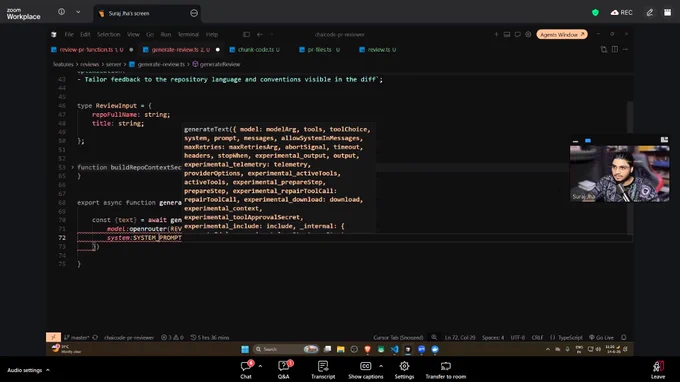Switch to review.ts tab
Screen dimensions: 680x382
pos(378,49)
